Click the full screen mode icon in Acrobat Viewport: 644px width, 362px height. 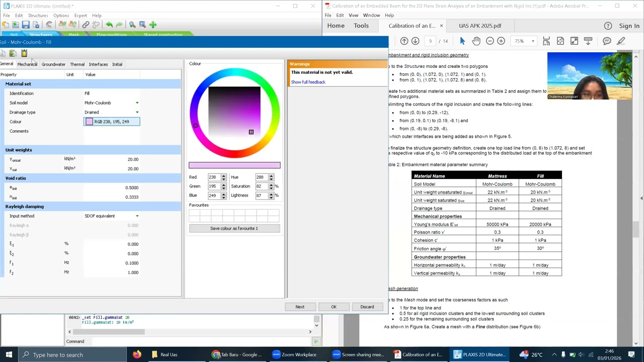coord(574,41)
